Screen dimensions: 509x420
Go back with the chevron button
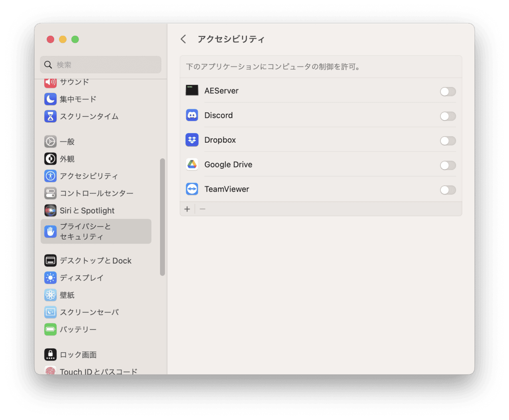click(183, 39)
